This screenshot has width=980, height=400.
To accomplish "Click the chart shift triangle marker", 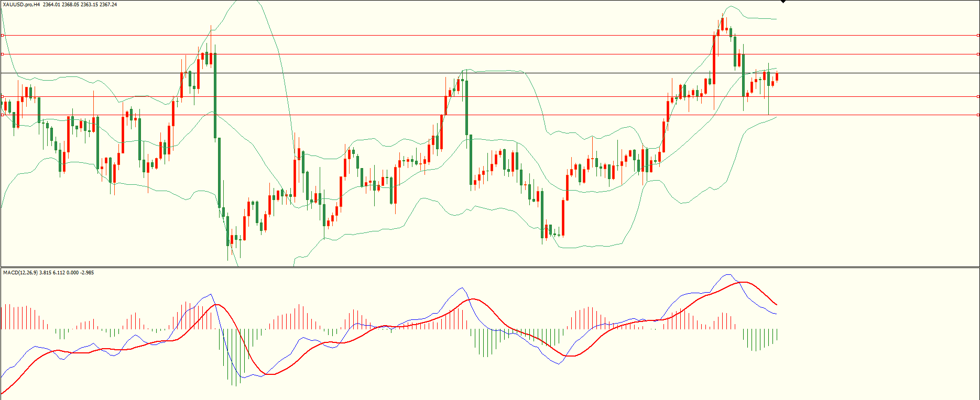I will 783,2.
